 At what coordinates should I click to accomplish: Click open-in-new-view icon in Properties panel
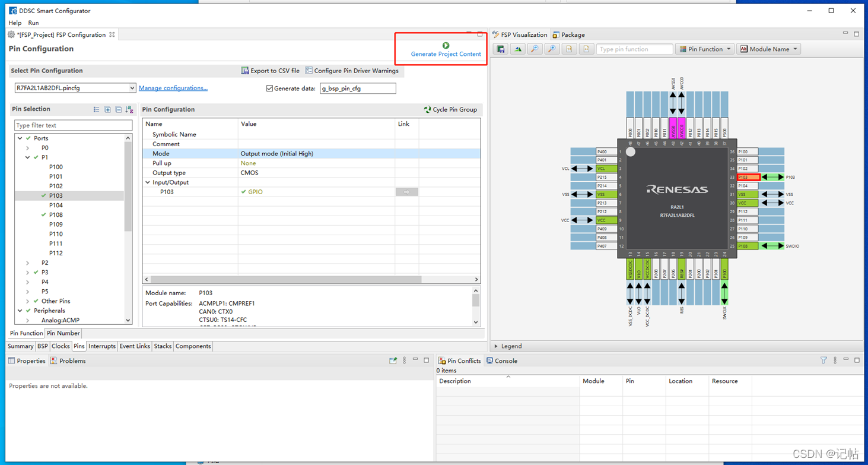click(x=393, y=360)
